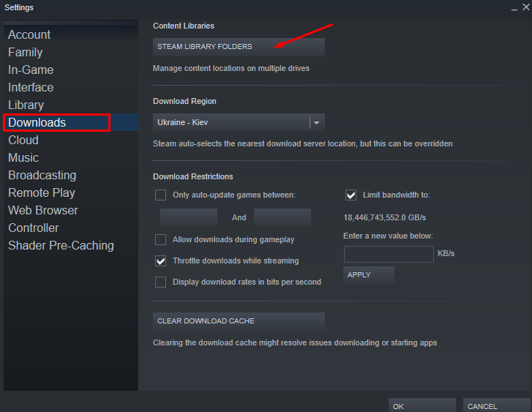Focus the bandwidth KB/s input field
The image size is (532, 412).
coord(389,254)
